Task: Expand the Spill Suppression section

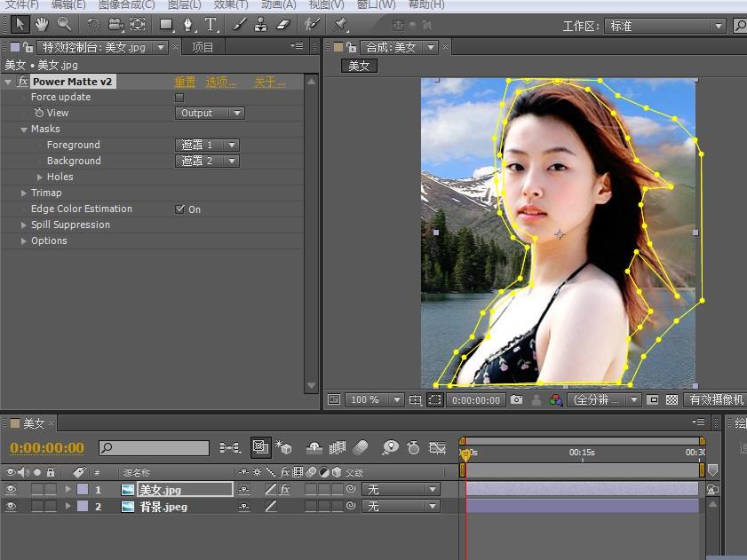Action: click(x=24, y=225)
